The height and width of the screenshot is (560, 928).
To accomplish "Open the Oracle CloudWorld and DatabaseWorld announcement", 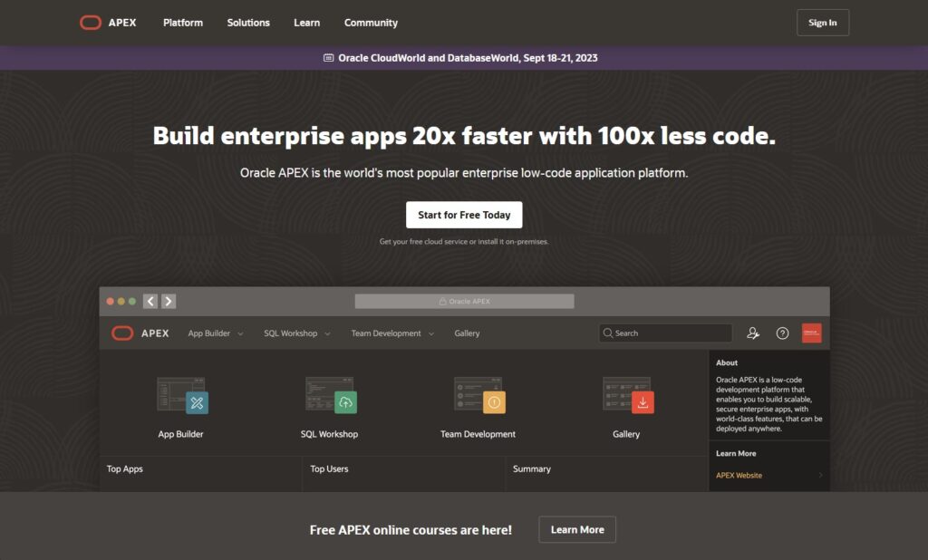I will pos(468,58).
